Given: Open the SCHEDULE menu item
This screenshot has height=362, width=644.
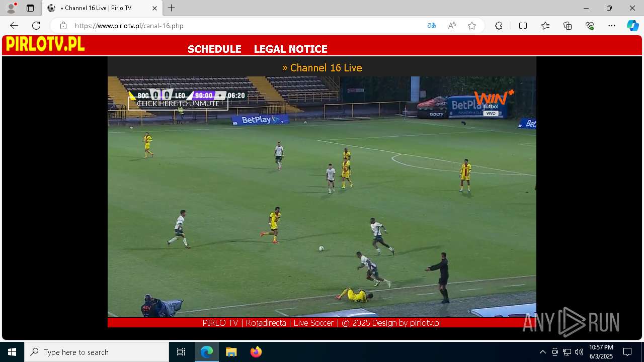Looking at the screenshot, I should point(214,49).
